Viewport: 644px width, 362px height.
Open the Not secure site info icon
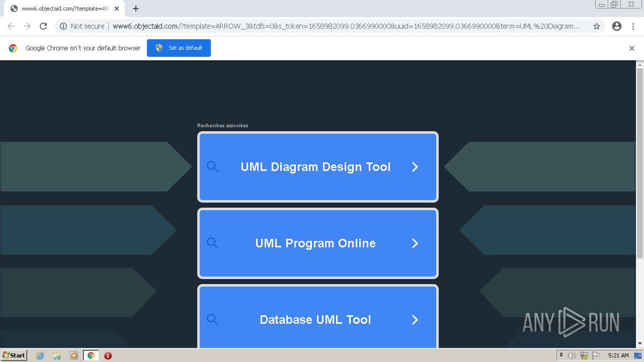point(63,26)
